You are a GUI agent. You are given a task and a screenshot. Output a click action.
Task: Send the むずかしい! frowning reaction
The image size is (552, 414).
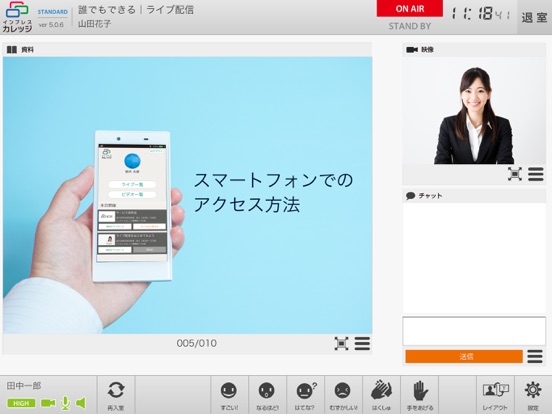point(343,394)
